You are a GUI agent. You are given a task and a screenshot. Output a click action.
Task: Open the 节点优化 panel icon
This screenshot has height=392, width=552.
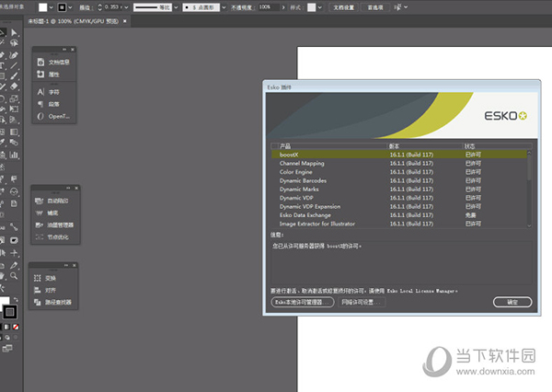[39, 237]
